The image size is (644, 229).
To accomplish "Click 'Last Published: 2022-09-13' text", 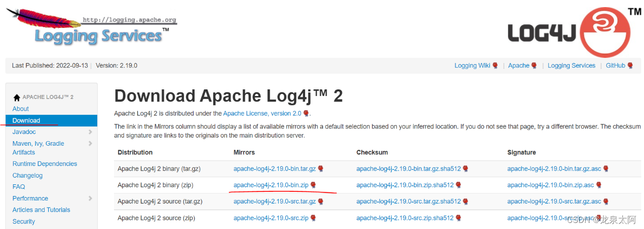I will [x=50, y=66].
